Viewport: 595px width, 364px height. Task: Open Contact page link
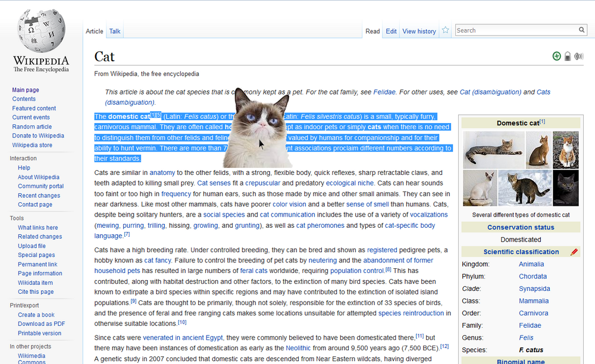[x=35, y=205]
